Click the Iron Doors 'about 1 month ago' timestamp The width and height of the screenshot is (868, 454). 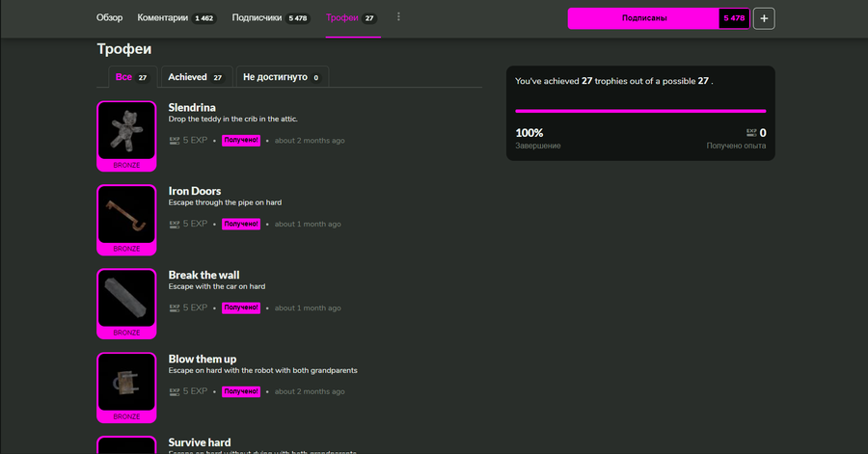point(308,224)
